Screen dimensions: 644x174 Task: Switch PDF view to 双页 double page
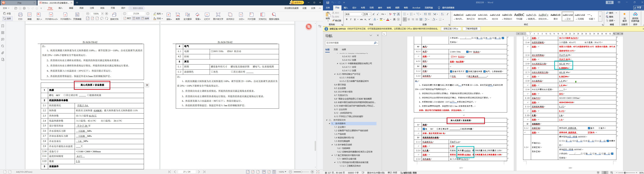[x=136, y=18]
